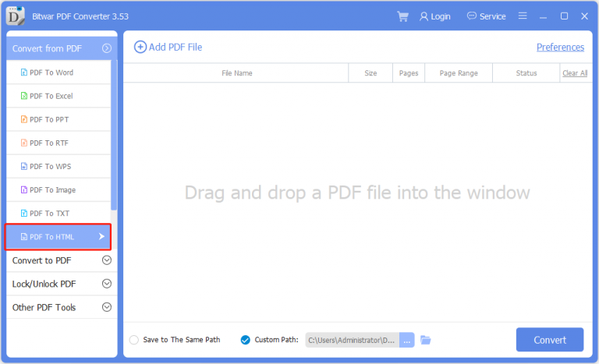This screenshot has height=364, width=599.
Task: Expand the Lock/Unlock PDF section
Action: 107,284
